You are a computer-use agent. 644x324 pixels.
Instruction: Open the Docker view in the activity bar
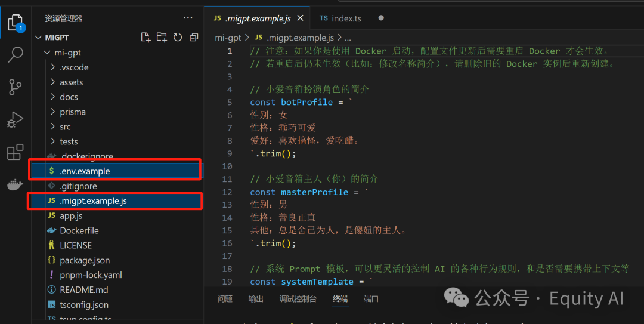pyautogui.click(x=15, y=184)
